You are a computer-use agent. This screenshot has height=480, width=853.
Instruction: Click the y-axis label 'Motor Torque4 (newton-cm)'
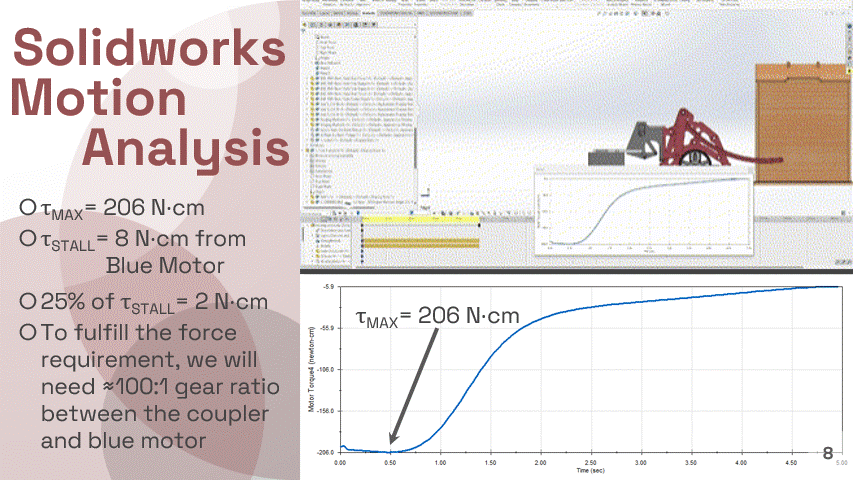(311, 370)
